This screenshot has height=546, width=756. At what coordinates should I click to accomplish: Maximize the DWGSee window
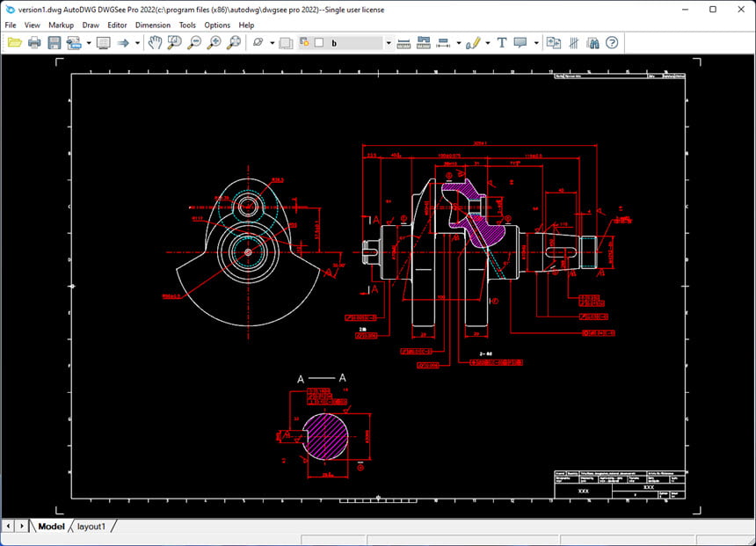click(x=713, y=9)
